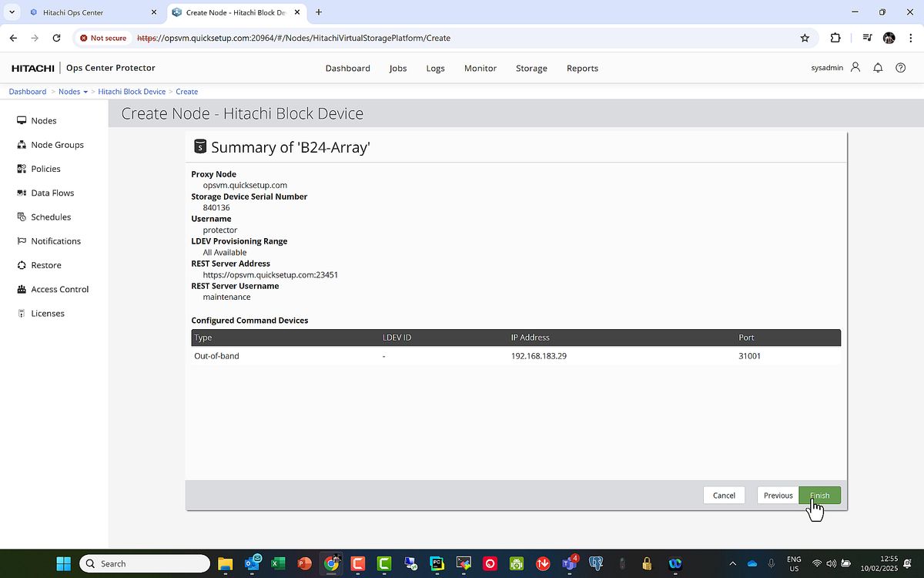Click the Hitachi logo

[x=34, y=68]
